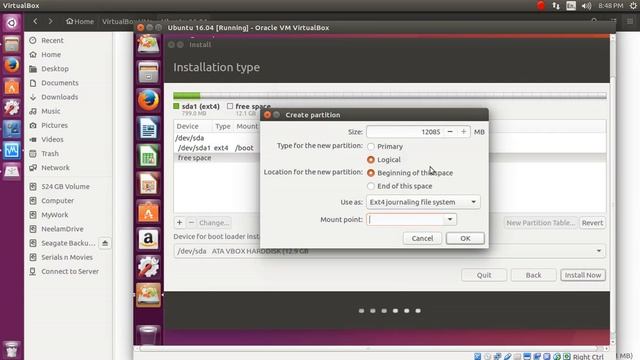Quit the Ubuntu installer
640x360 pixels.
point(484,275)
